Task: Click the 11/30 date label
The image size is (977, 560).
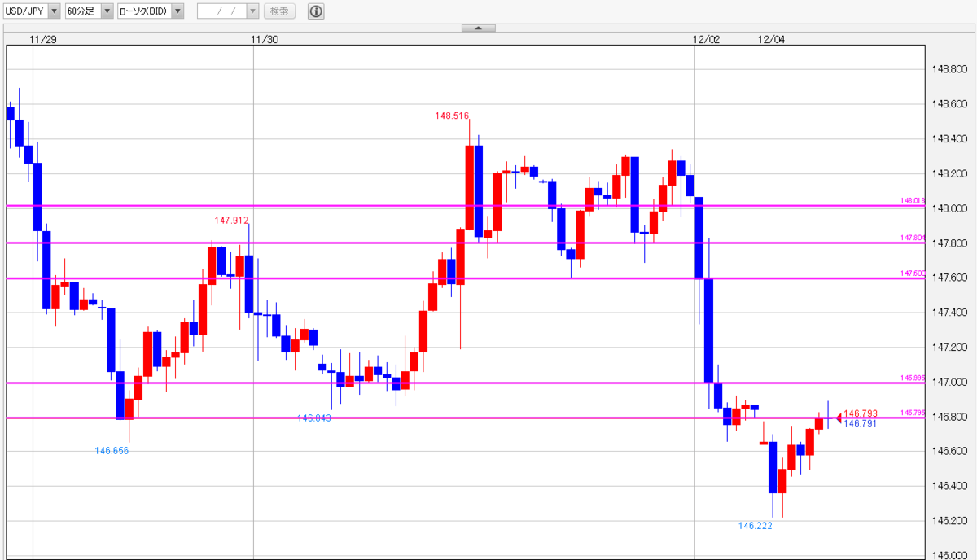Action: [x=265, y=38]
